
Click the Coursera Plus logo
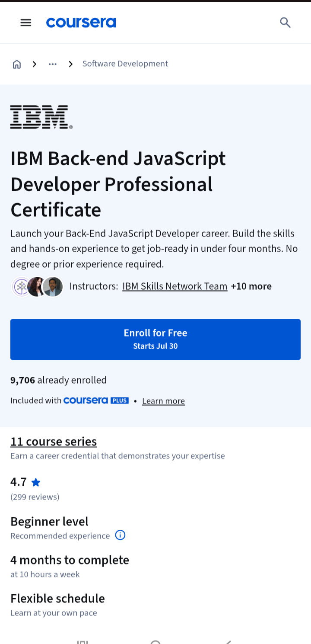[96, 400]
